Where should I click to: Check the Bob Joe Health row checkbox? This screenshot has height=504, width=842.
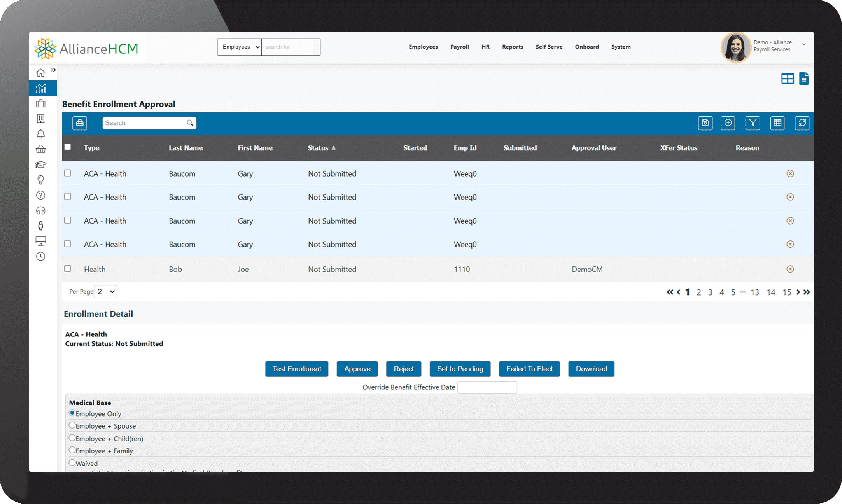68,269
